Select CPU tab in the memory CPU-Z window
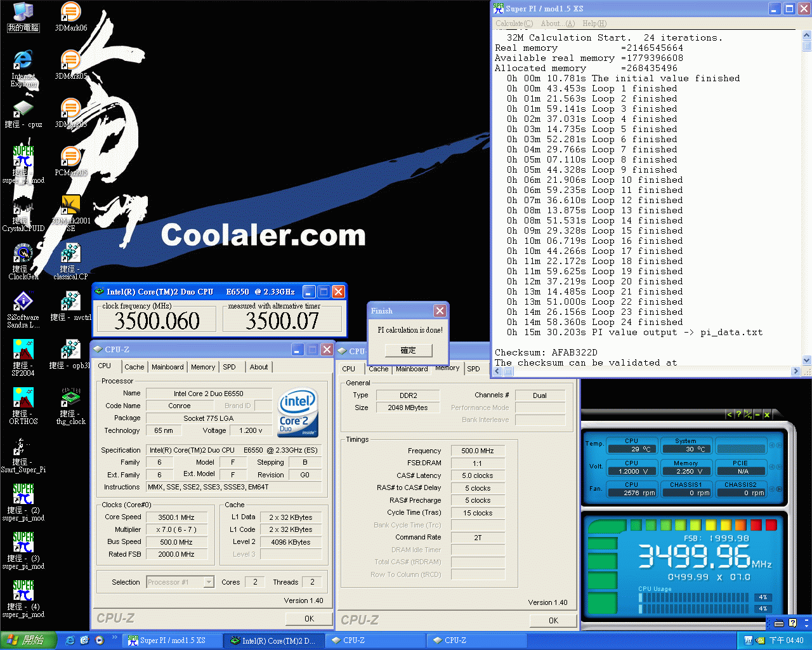The height and width of the screenshot is (650, 812). click(x=349, y=368)
